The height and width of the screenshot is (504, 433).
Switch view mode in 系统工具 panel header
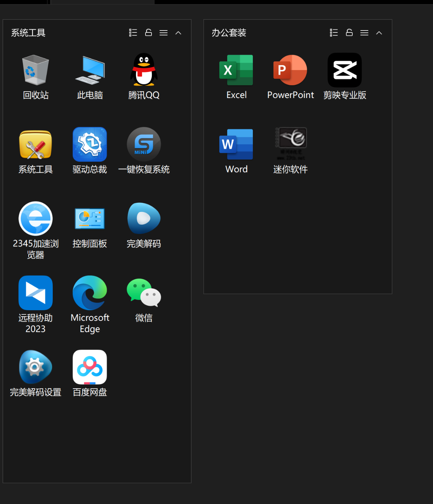coord(133,33)
